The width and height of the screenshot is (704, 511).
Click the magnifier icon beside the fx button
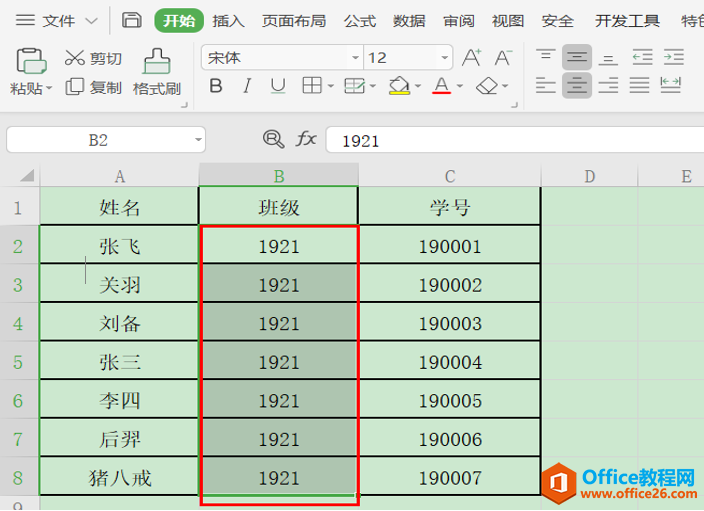pos(273,139)
